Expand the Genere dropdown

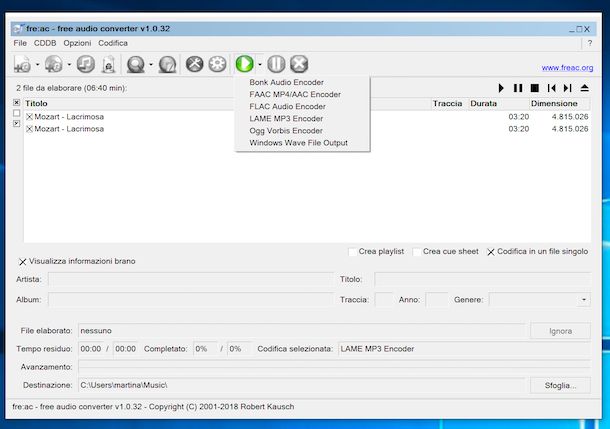click(x=584, y=300)
